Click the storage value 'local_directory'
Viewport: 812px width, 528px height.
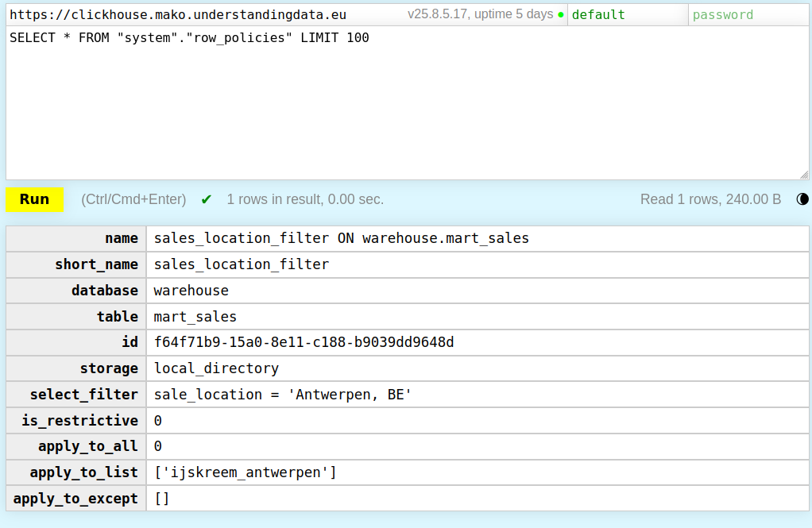coord(216,368)
